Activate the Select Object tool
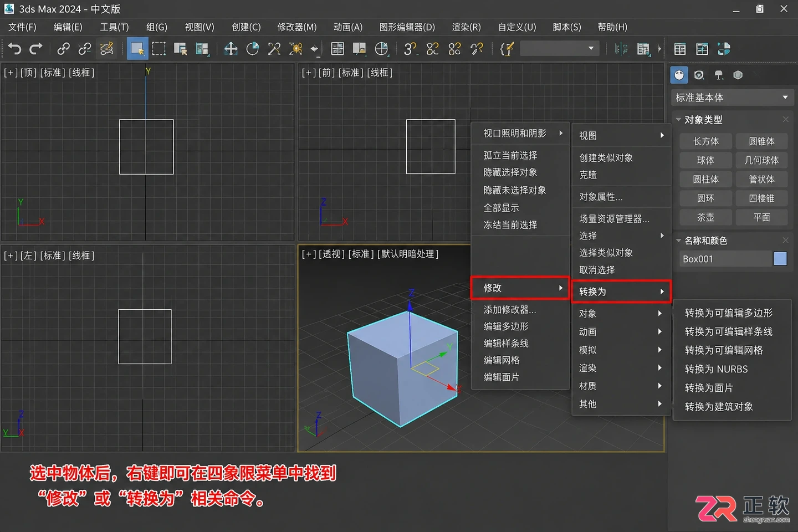Screen dimensions: 798x532 click(137, 49)
